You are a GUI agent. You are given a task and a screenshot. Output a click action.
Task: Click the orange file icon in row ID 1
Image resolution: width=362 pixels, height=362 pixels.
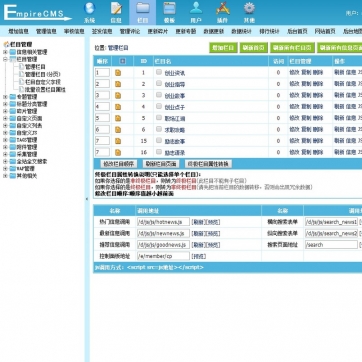pos(118,73)
